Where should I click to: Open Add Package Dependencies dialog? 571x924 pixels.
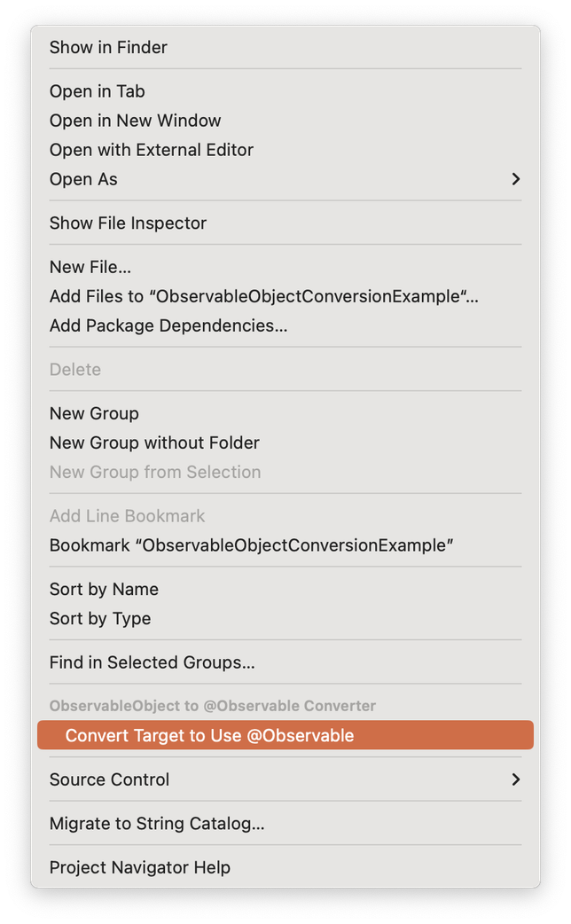click(168, 325)
